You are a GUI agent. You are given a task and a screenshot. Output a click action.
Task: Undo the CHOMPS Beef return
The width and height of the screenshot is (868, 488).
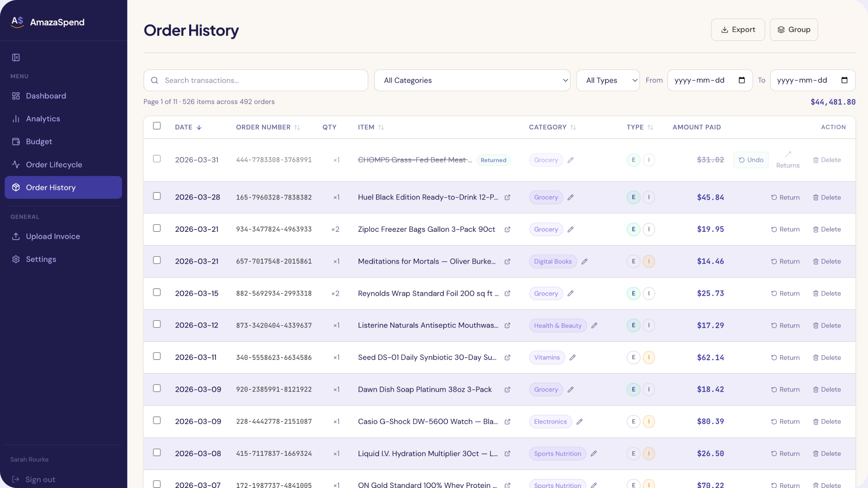[x=751, y=160]
